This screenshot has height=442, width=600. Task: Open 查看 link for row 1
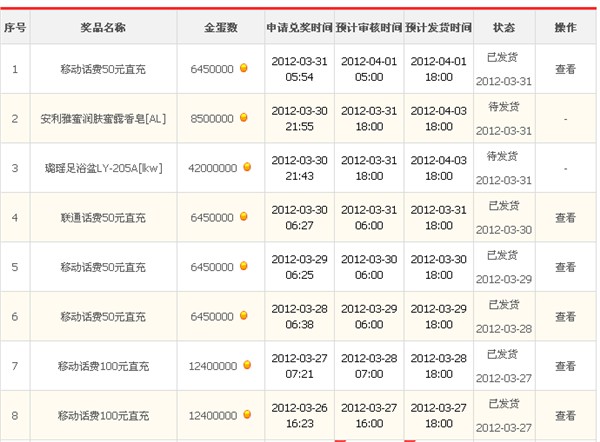(x=565, y=69)
